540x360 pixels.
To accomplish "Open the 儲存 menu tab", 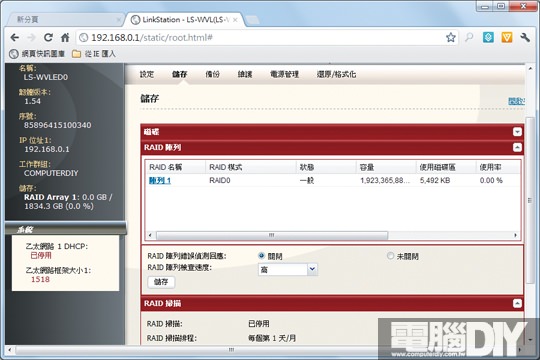I will 179,74.
